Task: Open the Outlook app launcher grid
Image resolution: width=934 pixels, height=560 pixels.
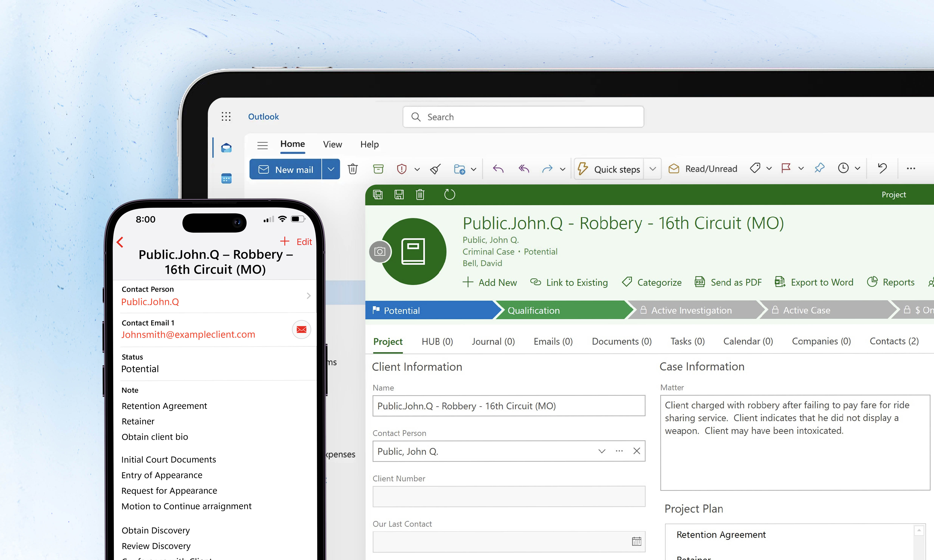Action: point(226,117)
